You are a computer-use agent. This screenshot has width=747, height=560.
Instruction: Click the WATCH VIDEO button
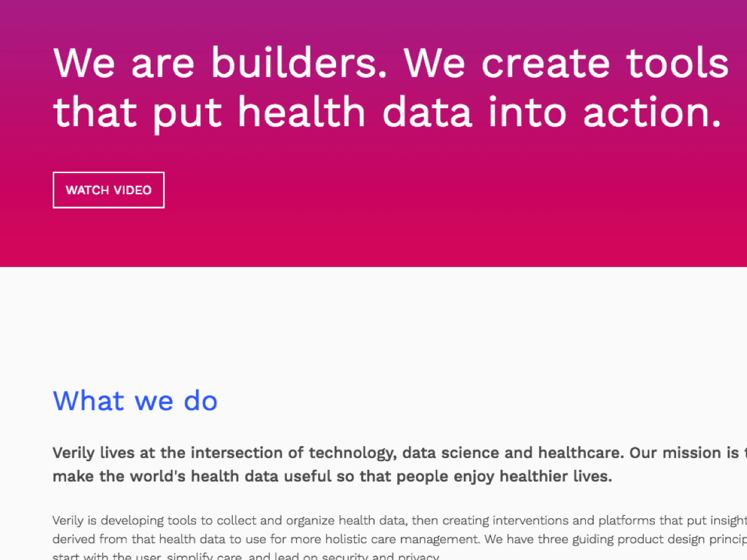pos(108,190)
